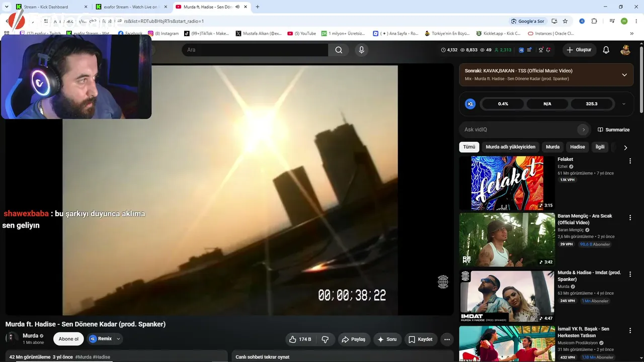Open options menu for Imdat video
The height and width of the screenshot is (362, 644).
tap(630, 275)
